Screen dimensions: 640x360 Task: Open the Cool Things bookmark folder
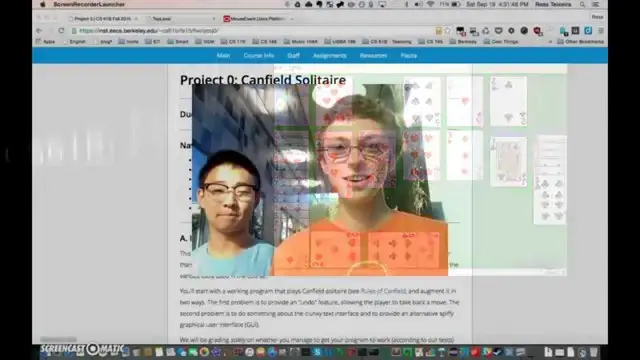(501, 42)
